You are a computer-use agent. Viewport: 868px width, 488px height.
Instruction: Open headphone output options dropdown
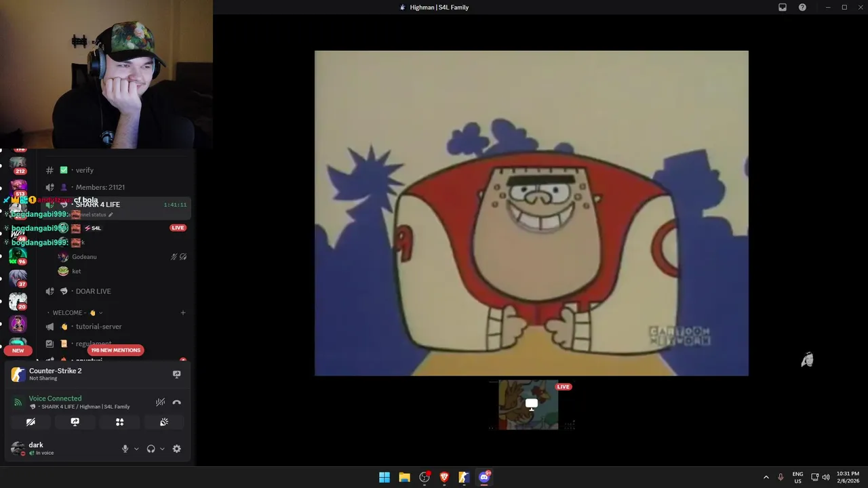(x=162, y=449)
